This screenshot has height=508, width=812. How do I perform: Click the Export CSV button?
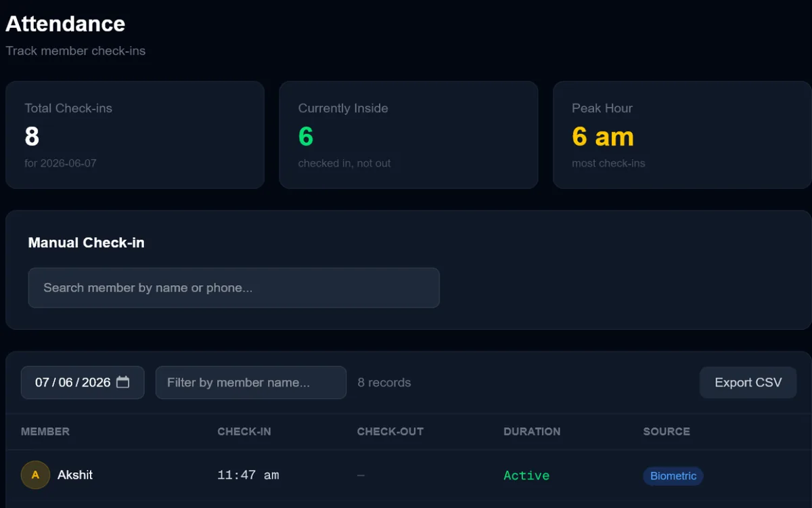coord(748,382)
